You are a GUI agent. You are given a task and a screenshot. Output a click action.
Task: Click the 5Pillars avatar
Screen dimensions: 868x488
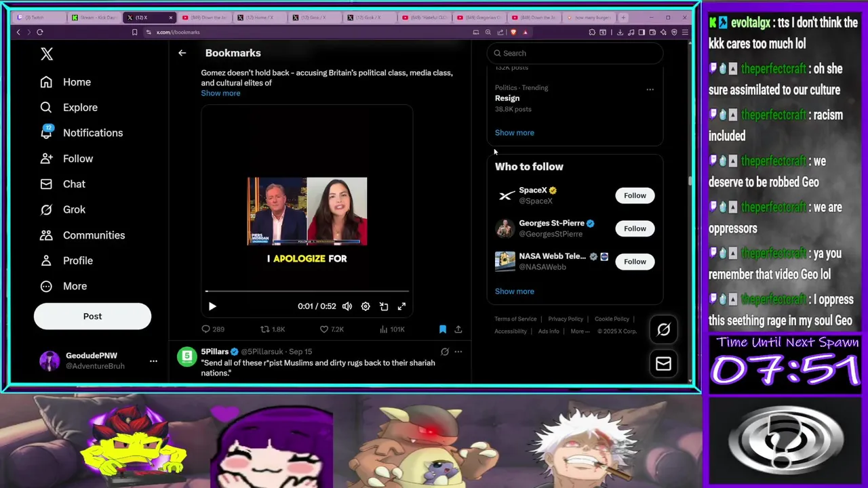(186, 357)
